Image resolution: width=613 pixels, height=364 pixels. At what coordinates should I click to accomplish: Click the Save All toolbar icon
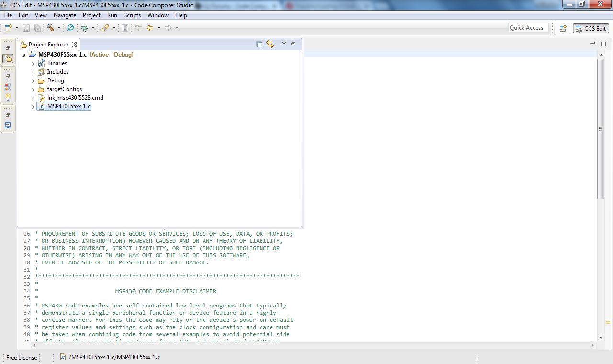(x=37, y=28)
